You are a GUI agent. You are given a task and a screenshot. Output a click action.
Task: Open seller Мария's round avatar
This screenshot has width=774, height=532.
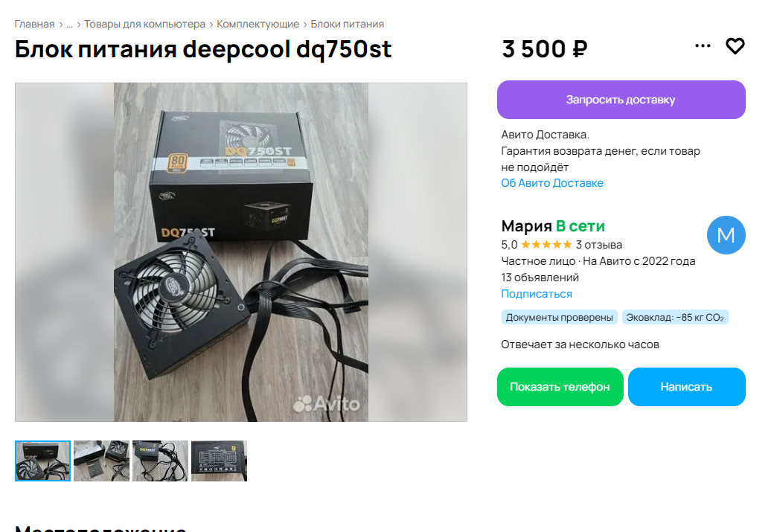point(726,235)
